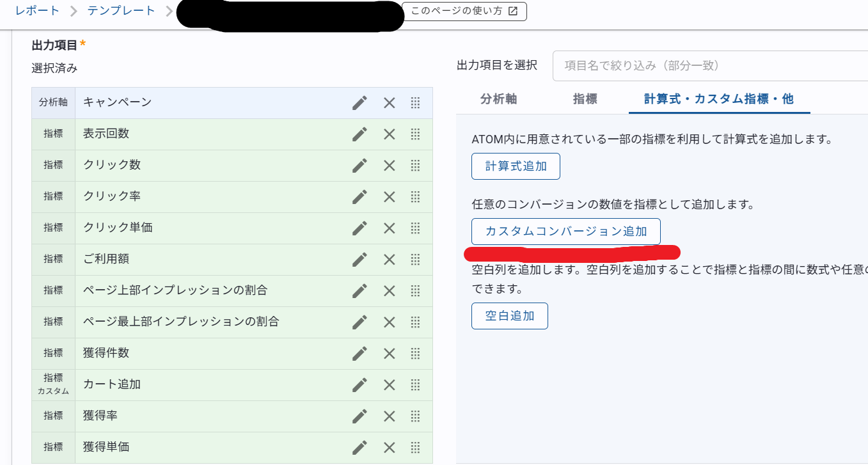868x465 pixels.
Task: Click drag handle on ページ最上部インプレッションの割合 row
Action: (x=415, y=322)
